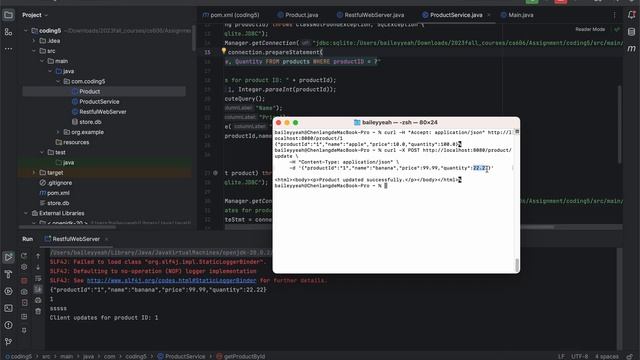The image size is (640, 360).
Task: Open pom.xml in project tree
Action: tap(54, 193)
